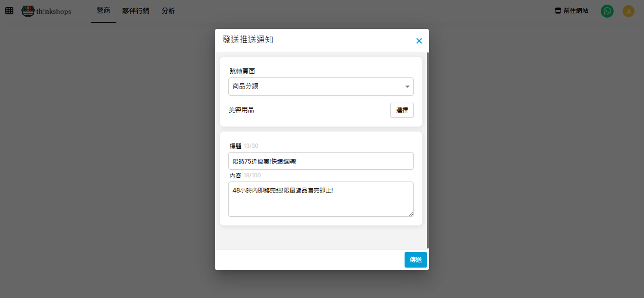The width and height of the screenshot is (644, 298).
Task: Focus the 標題 title input field
Action: [321, 161]
